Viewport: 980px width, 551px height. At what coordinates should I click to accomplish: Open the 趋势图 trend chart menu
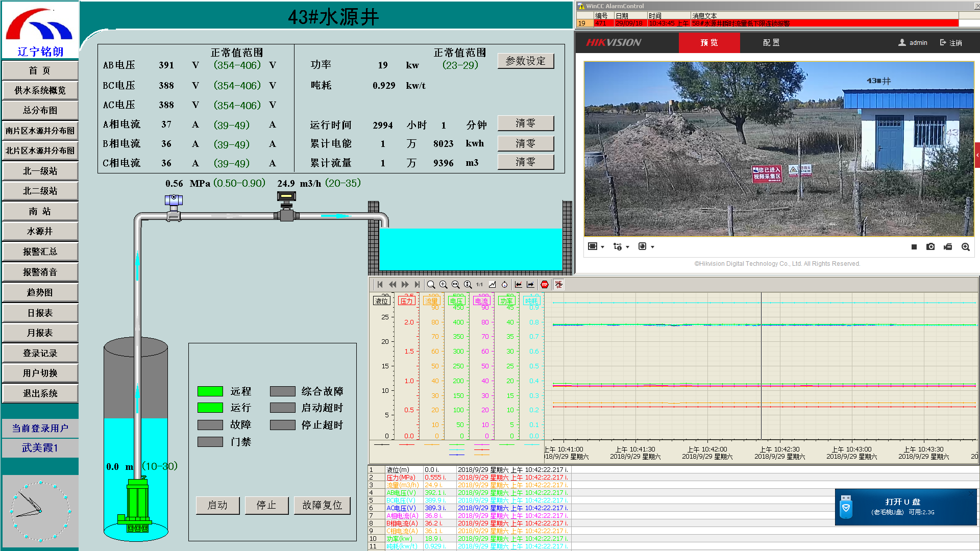coord(40,292)
